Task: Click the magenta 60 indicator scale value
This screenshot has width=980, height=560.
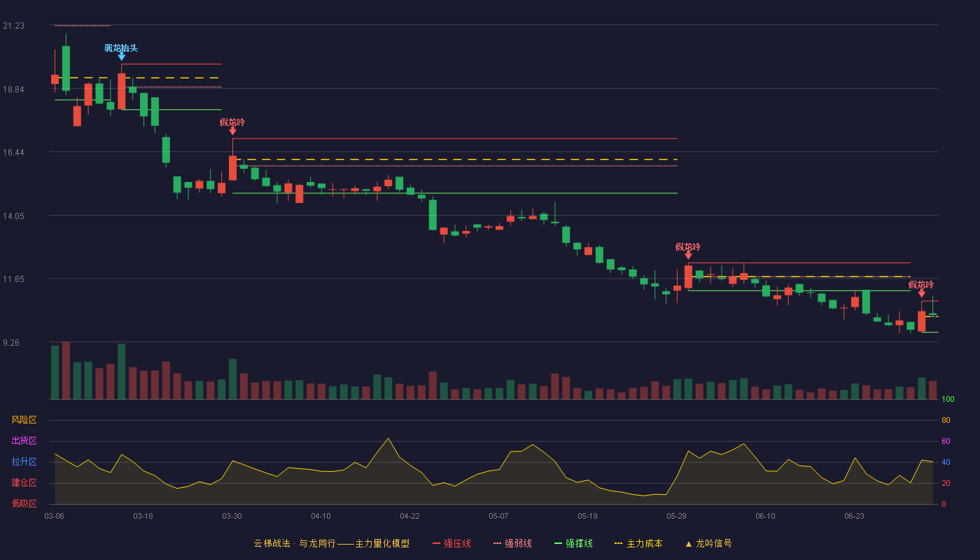Action: pyautogui.click(x=946, y=441)
